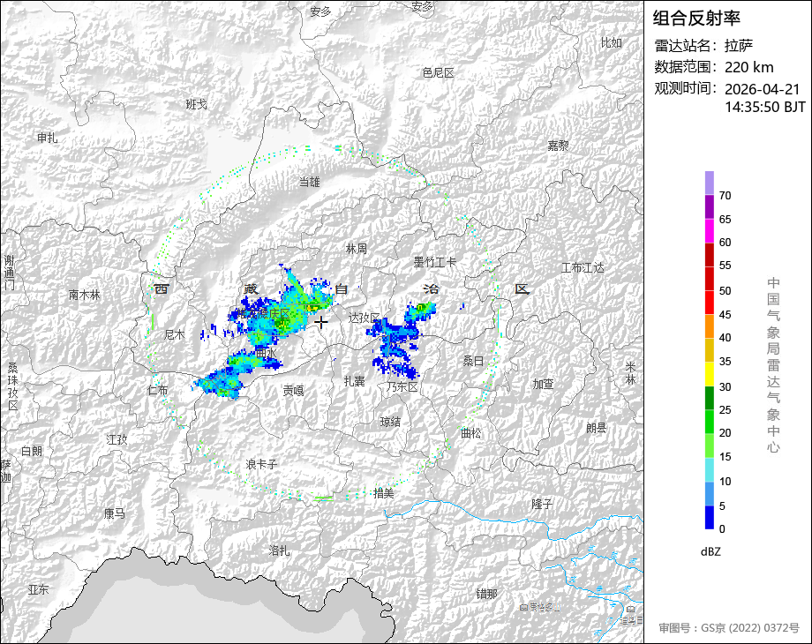Click the map label 错那
The image size is (812, 644).
(x=486, y=594)
